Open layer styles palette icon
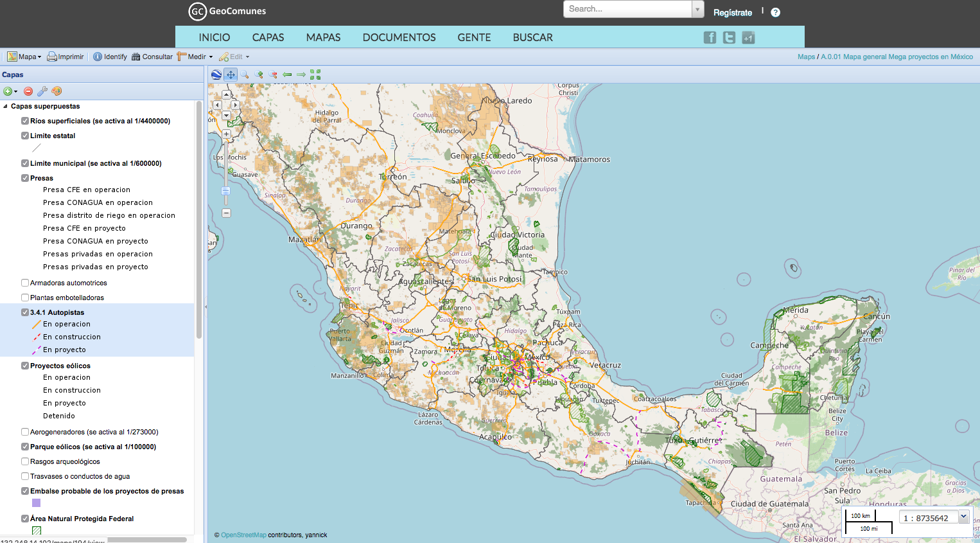The height and width of the screenshot is (543, 980). (x=57, y=91)
